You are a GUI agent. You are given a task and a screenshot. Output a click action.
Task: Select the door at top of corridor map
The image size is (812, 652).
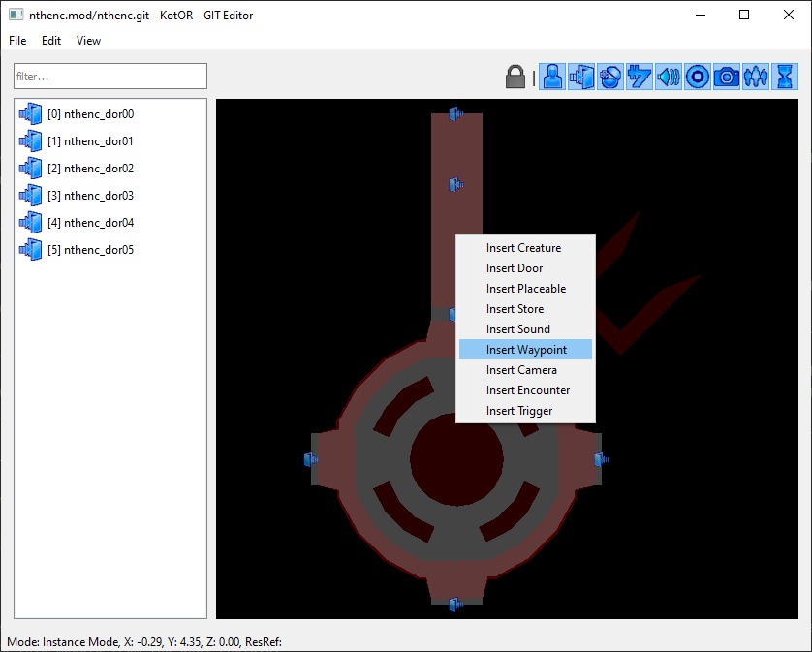tap(455, 113)
